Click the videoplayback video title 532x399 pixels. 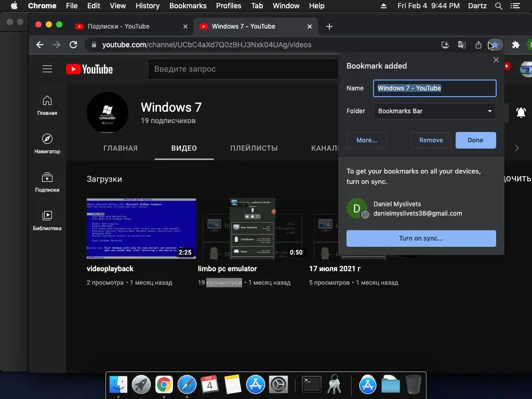pyautogui.click(x=110, y=269)
